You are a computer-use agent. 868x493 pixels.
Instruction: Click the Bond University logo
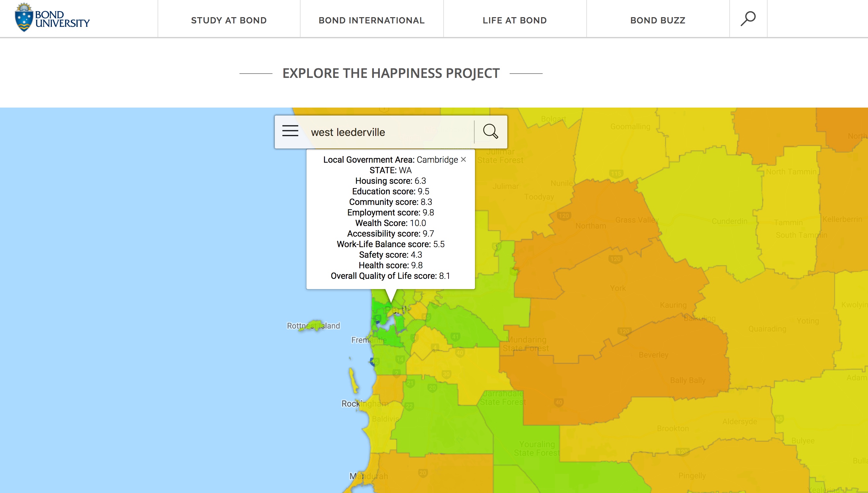(52, 17)
